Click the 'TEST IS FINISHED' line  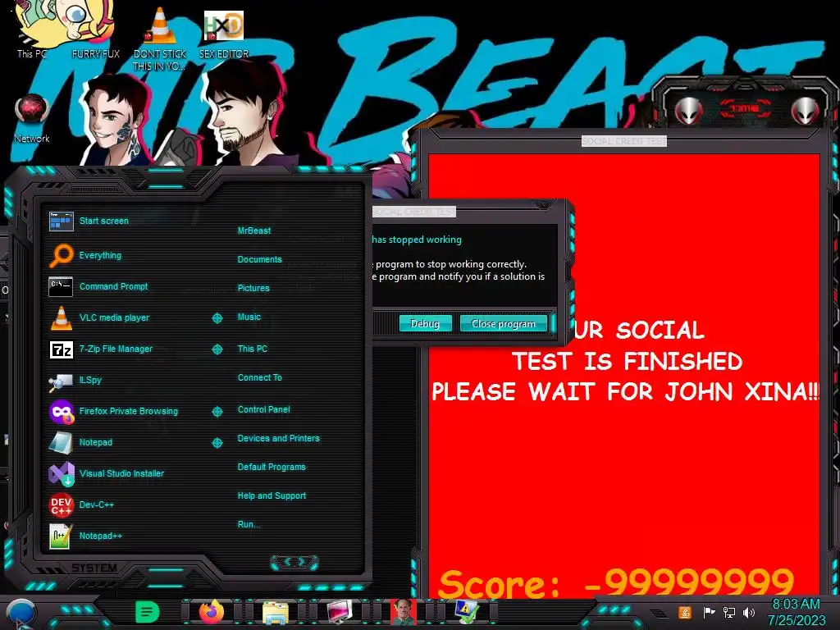pos(628,361)
